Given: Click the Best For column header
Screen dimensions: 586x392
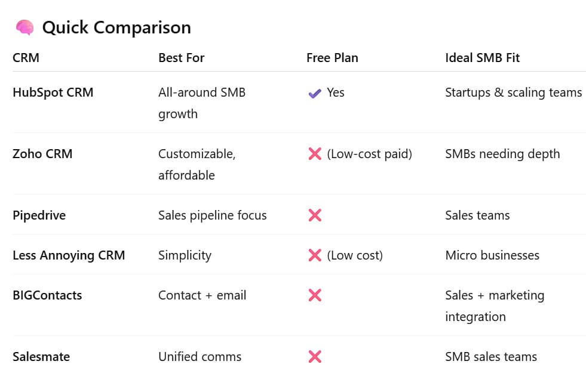Looking at the screenshot, I should tap(181, 58).
